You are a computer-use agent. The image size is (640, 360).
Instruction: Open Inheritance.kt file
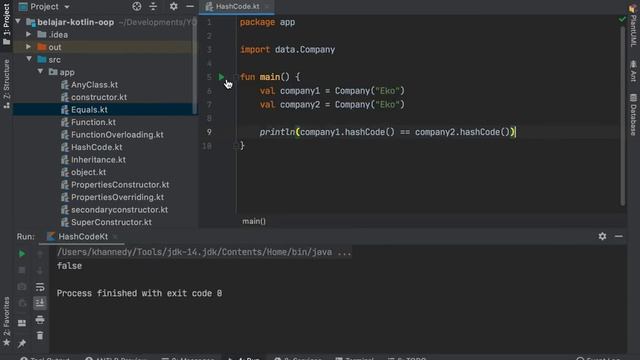tap(98, 160)
